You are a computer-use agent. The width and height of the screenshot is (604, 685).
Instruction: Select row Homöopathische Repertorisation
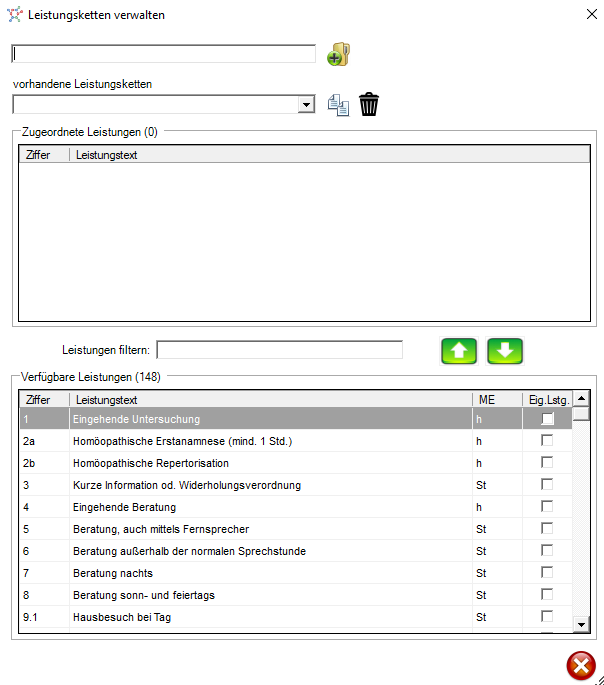tap(296, 463)
